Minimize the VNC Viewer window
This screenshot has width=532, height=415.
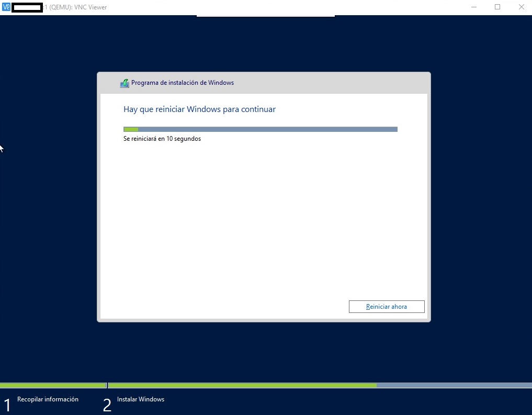click(473, 7)
